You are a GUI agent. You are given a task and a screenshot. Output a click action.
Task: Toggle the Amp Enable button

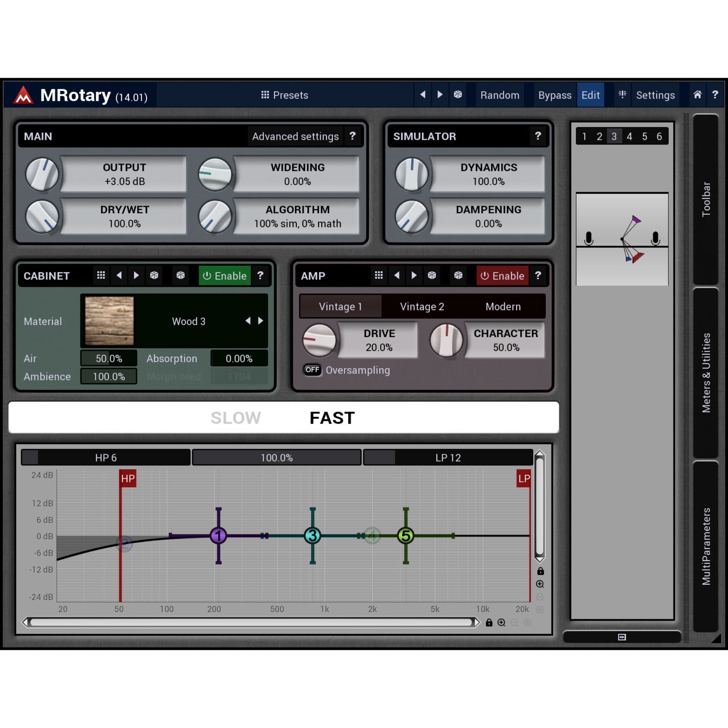502,276
